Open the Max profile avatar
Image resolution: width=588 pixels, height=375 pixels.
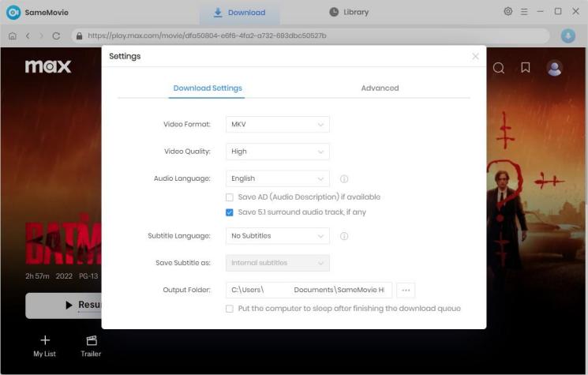(x=554, y=68)
